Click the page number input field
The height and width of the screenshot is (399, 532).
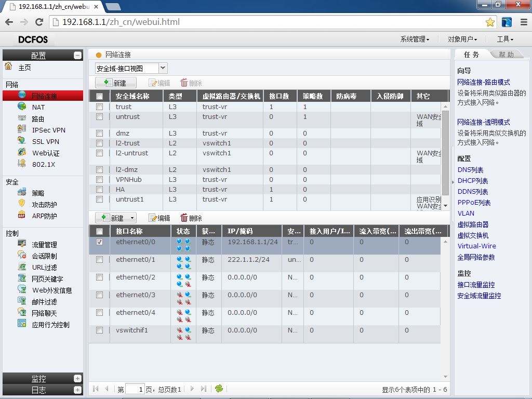[x=135, y=389]
